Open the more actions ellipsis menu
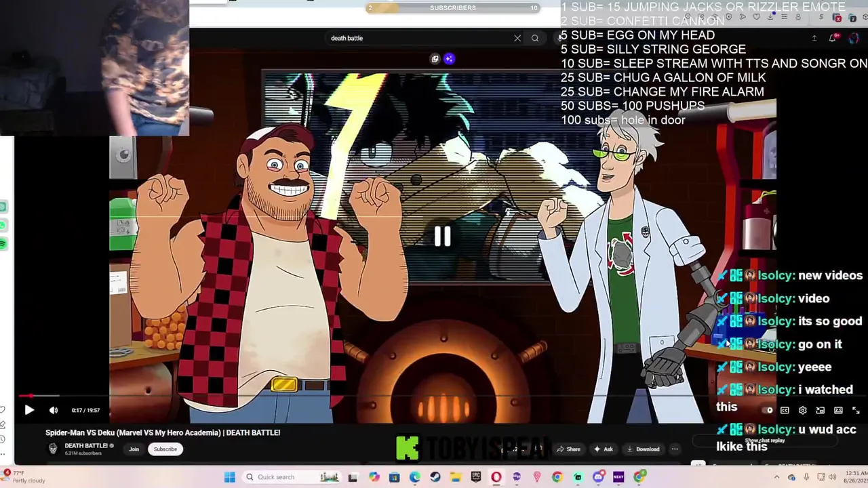The width and height of the screenshot is (868, 488). [x=675, y=449]
